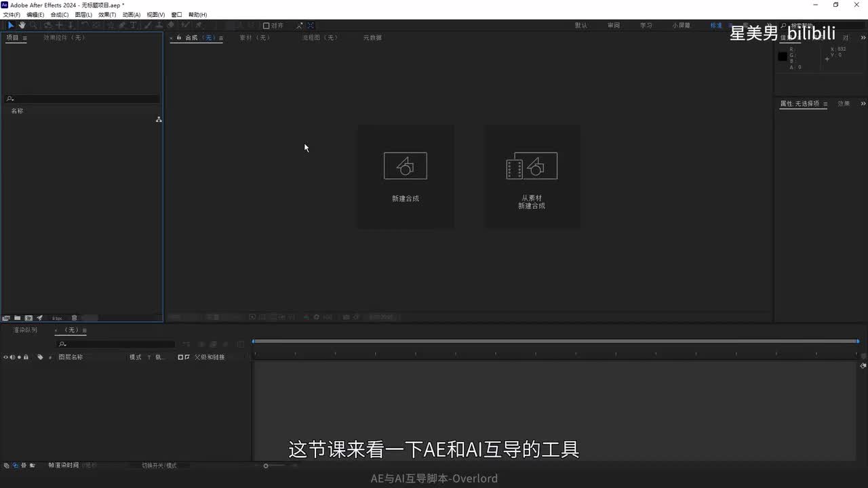The width and height of the screenshot is (868, 488).
Task: Open the 窗口 menu
Action: [x=176, y=14]
